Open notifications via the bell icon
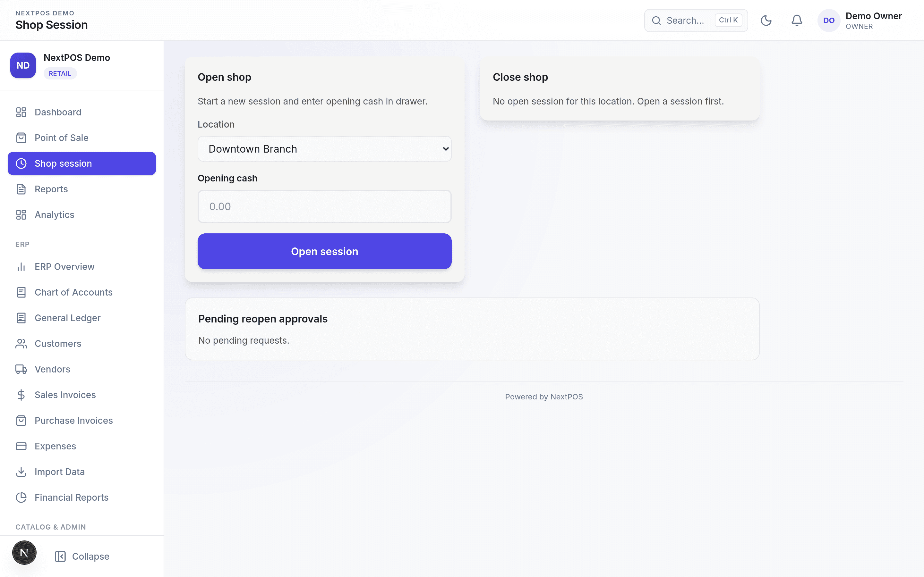The height and width of the screenshot is (577, 924). pos(797,21)
